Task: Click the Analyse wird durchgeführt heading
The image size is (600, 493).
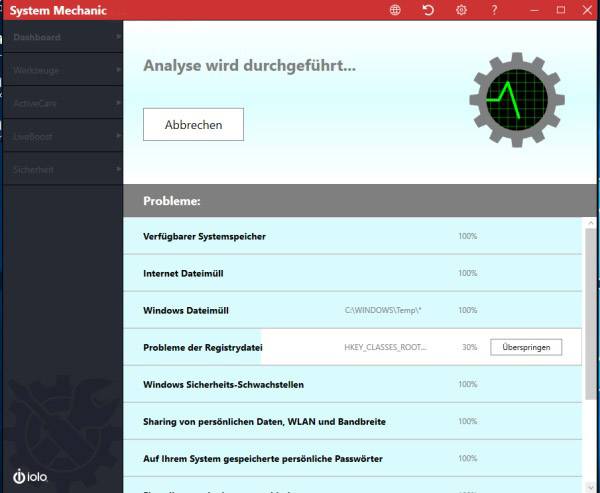Action: tap(249, 65)
